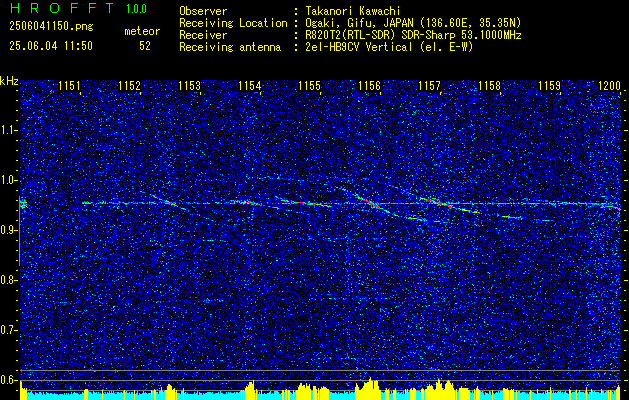Click the Observer field label
Image resolution: width=629 pixels, height=400 pixels.
(x=203, y=11)
